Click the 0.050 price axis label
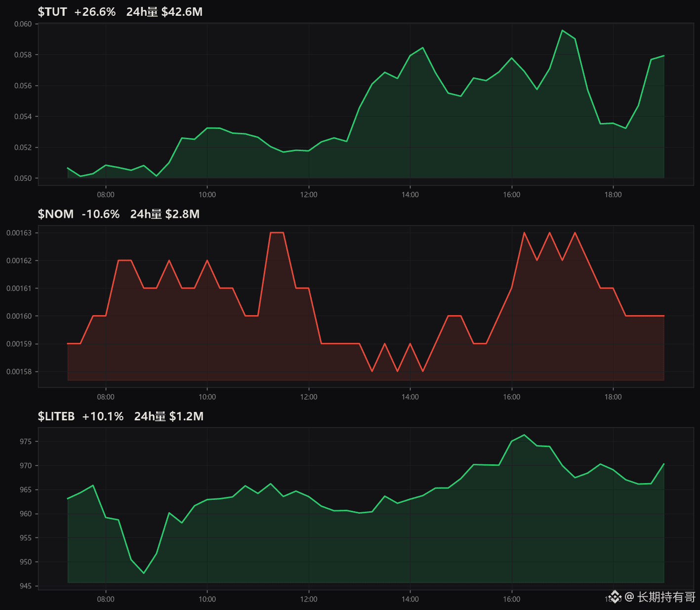 pos(23,178)
